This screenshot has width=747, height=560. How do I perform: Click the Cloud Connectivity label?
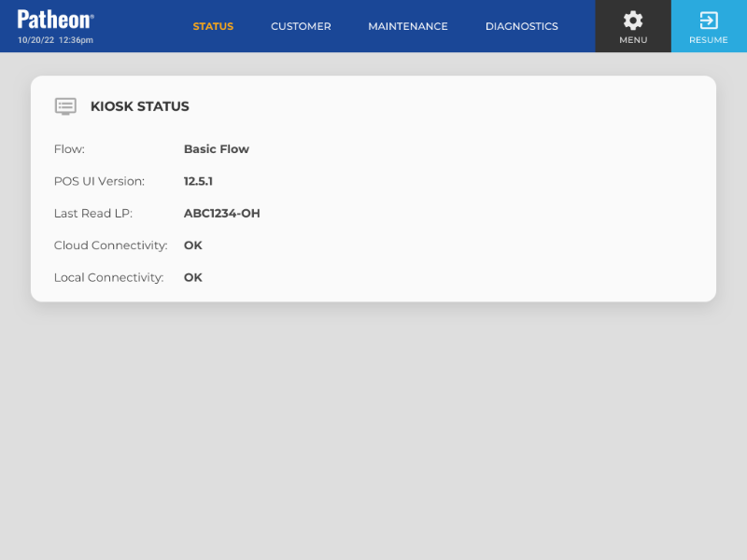pos(110,245)
